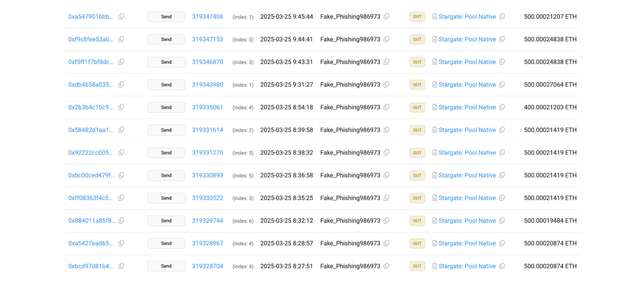Click contract icon in the 319335061 row
The width and height of the screenshot is (644, 286).
434,107
